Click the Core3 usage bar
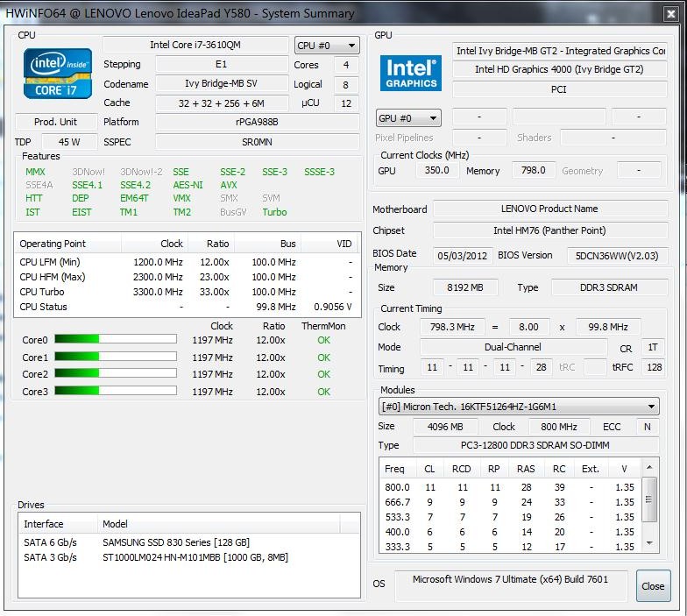Viewport: 687px width, 616px height. pos(116,391)
